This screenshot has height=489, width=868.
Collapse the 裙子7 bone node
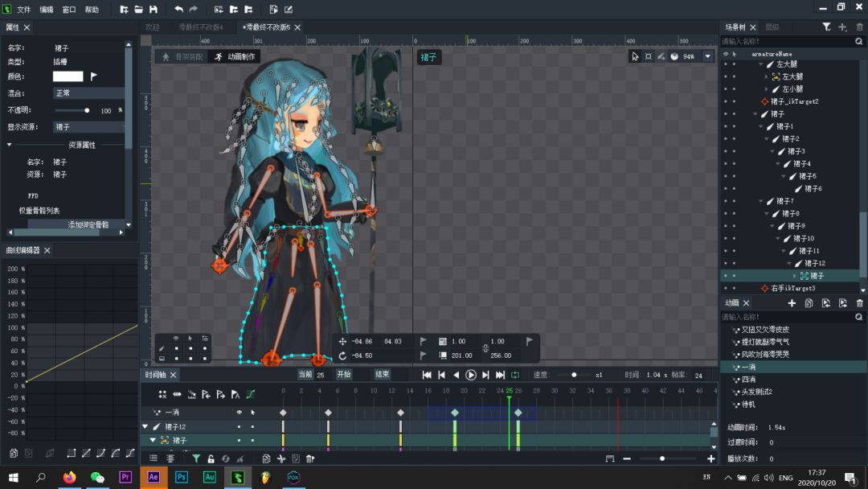(x=761, y=201)
